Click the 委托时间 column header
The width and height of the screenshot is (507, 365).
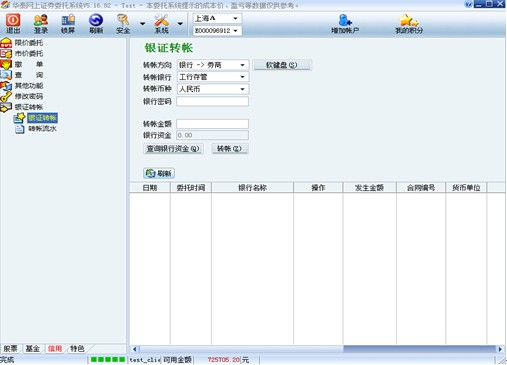click(x=191, y=188)
